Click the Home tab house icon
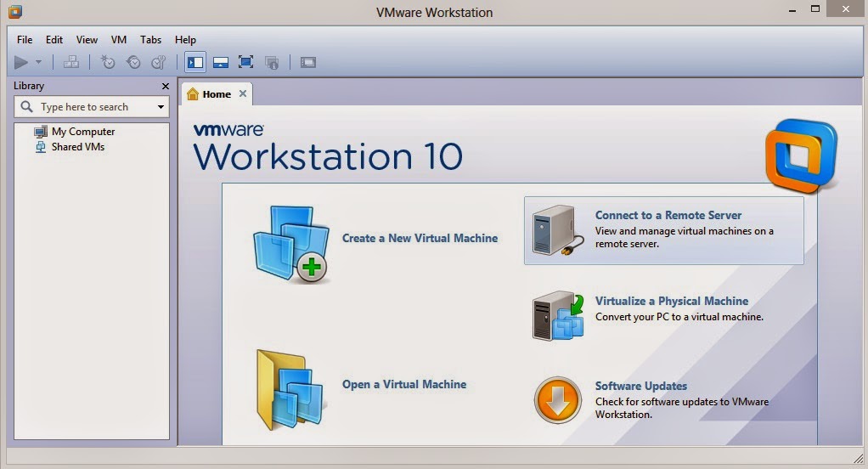 [x=193, y=94]
